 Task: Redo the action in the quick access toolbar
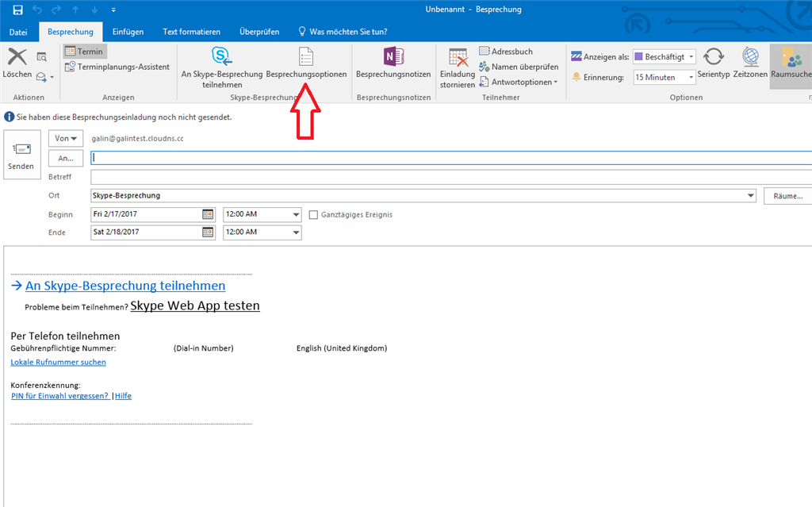[56, 10]
